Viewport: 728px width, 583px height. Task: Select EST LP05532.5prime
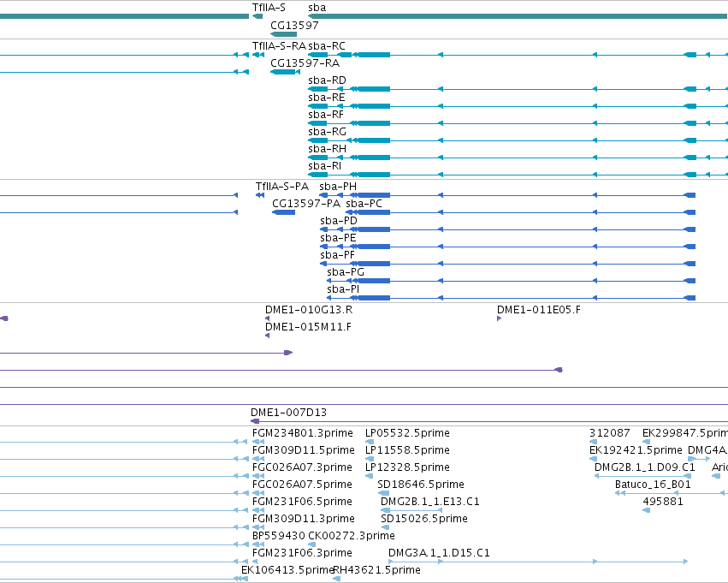[408, 433]
